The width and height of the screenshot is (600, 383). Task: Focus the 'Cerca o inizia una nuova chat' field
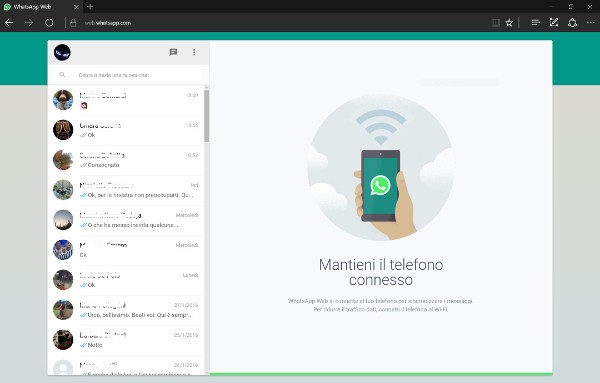coord(128,75)
